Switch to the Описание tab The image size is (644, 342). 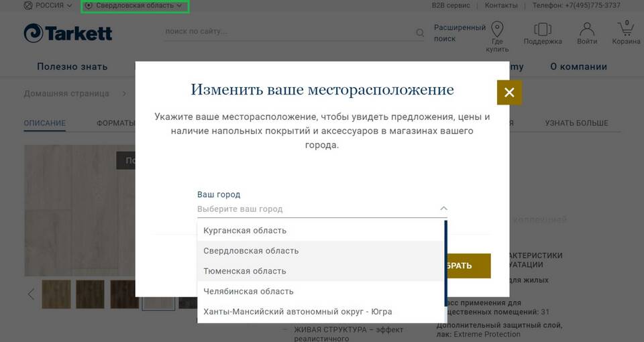pos(45,123)
